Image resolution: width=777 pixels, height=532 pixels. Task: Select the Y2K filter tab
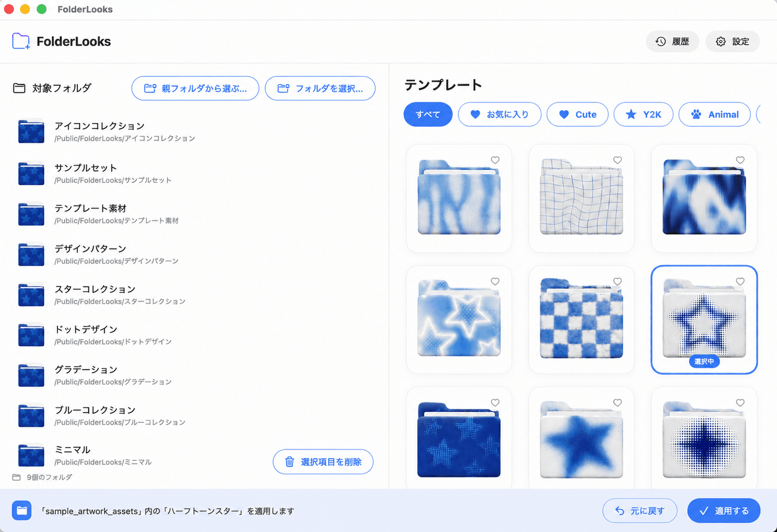pos(643,114)
